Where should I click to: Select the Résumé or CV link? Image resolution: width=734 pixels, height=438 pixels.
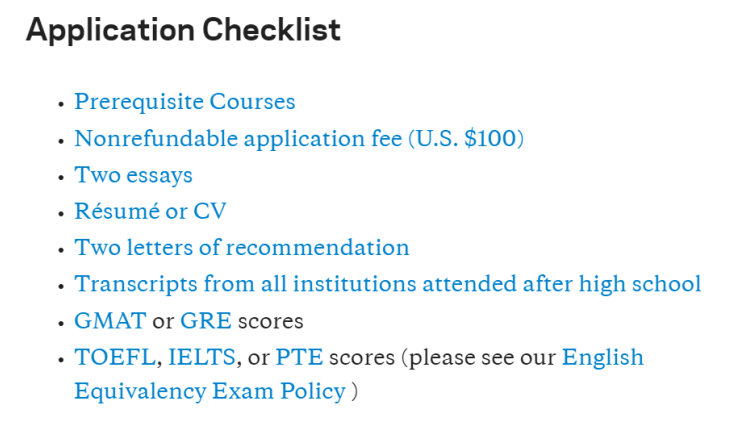tap(150, 211)
